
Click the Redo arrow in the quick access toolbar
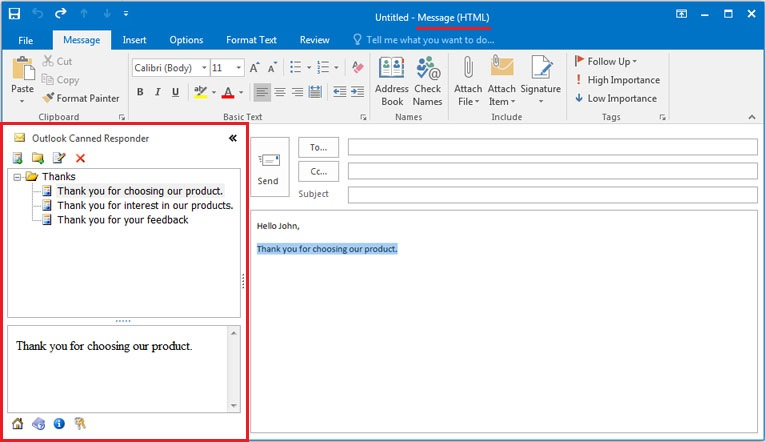click(x=60, y=13)
